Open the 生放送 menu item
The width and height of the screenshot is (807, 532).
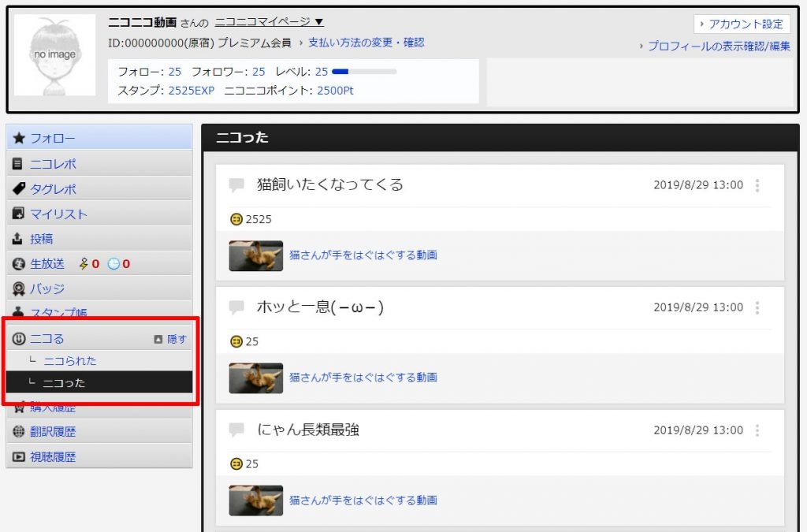tap(46, 264)
